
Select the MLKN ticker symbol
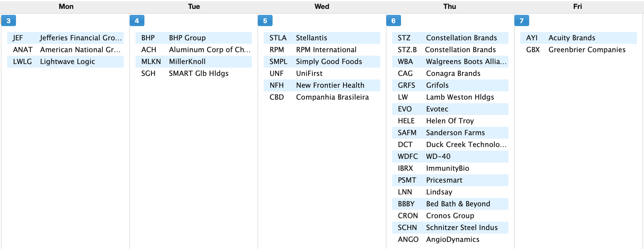coord(151,62)
